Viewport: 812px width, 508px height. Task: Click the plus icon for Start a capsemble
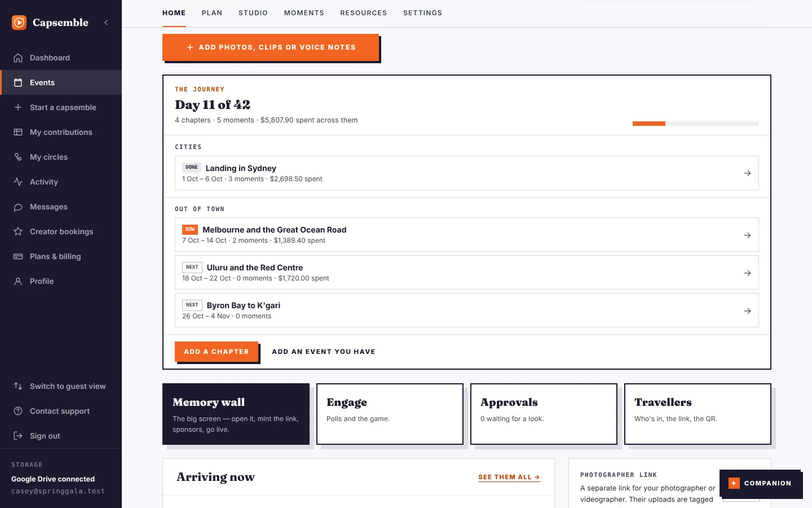tap(18, 107)
